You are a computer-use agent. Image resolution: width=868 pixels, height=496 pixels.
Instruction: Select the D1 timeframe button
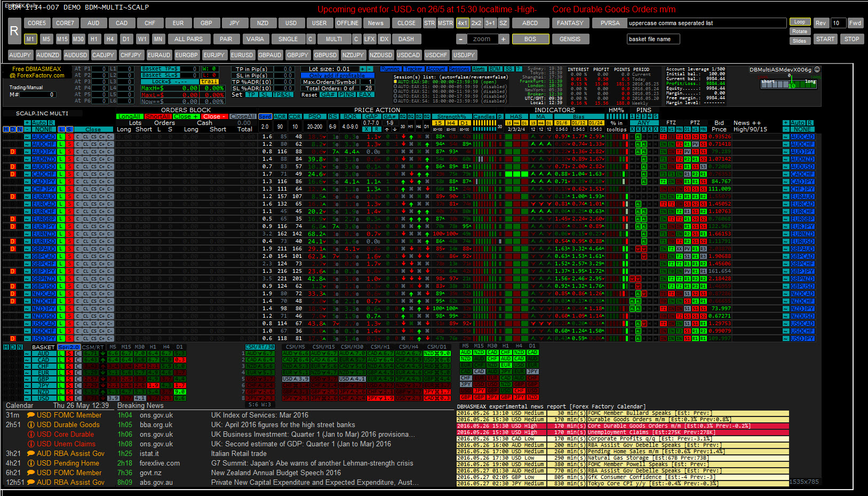pyautogui.click(x=126, y=39)
